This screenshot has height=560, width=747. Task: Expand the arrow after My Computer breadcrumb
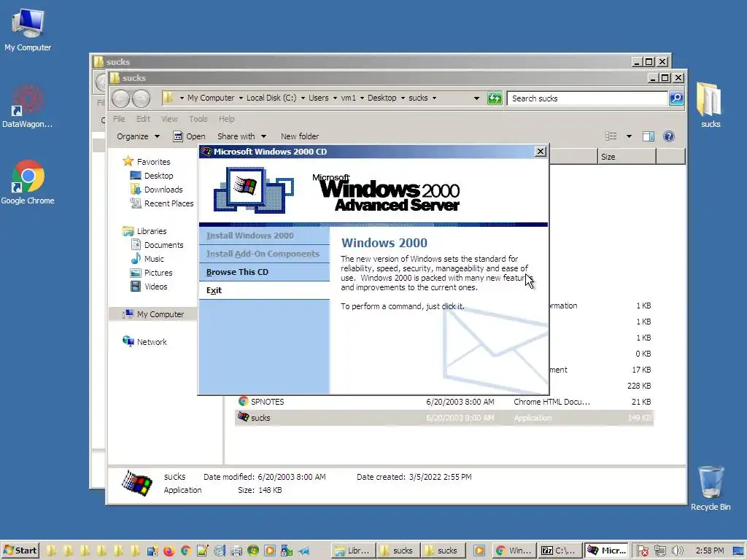(x=241, y=98)
